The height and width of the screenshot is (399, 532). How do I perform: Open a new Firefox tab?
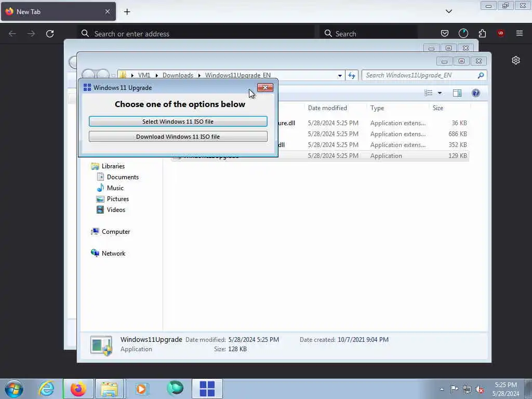[127, 12]
